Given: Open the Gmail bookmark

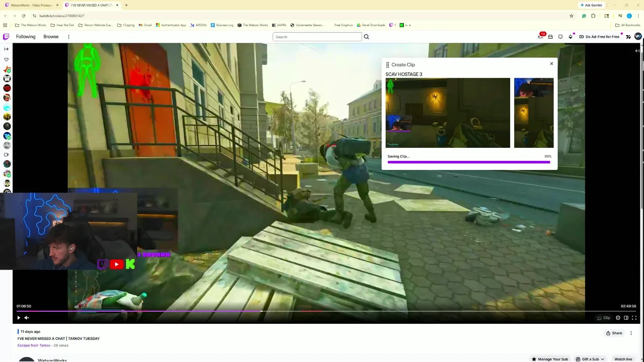Looking at the screenshot, I should point(145,25).
